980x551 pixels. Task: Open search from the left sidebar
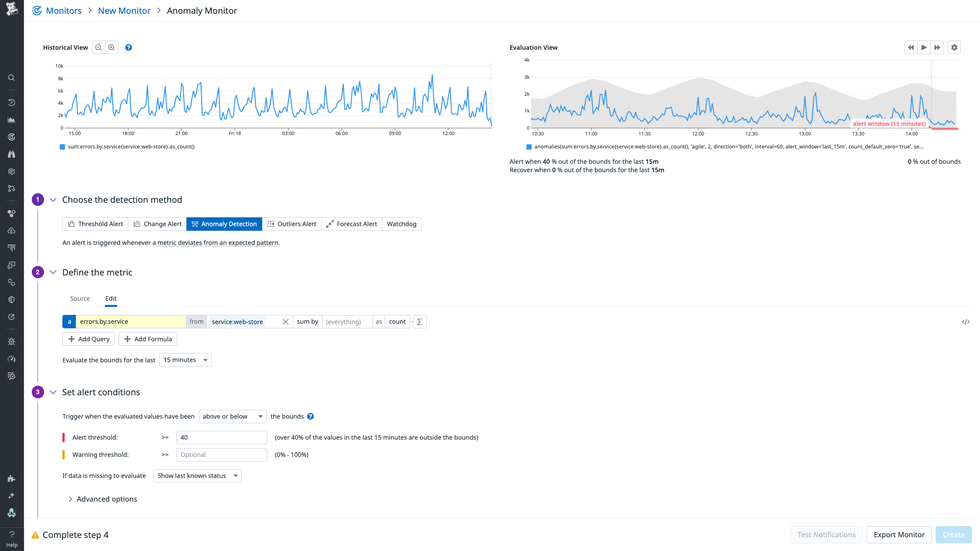(x=11, y=78)
